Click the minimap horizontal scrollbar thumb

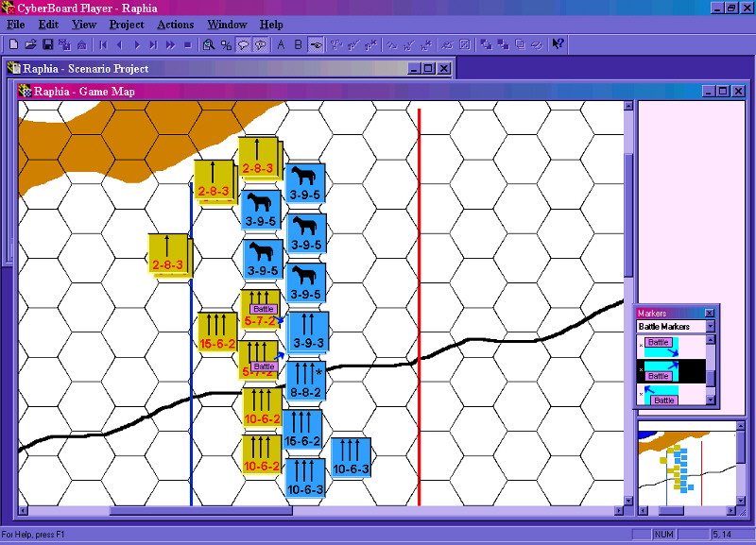[x=671, y=511]
